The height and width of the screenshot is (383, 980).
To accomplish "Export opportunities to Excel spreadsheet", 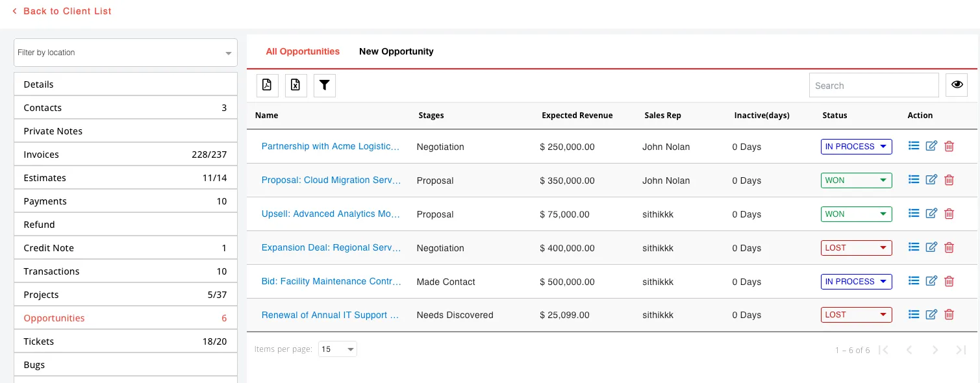I will [295, 85].
